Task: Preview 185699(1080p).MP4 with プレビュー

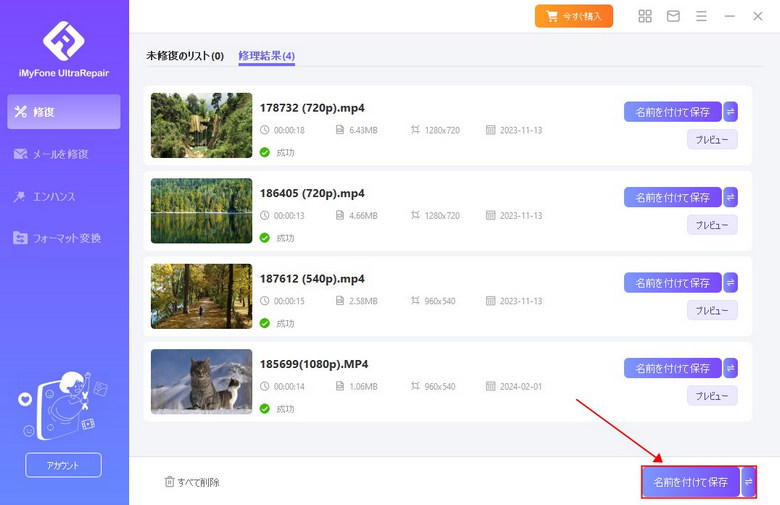Action: (712, 396)
